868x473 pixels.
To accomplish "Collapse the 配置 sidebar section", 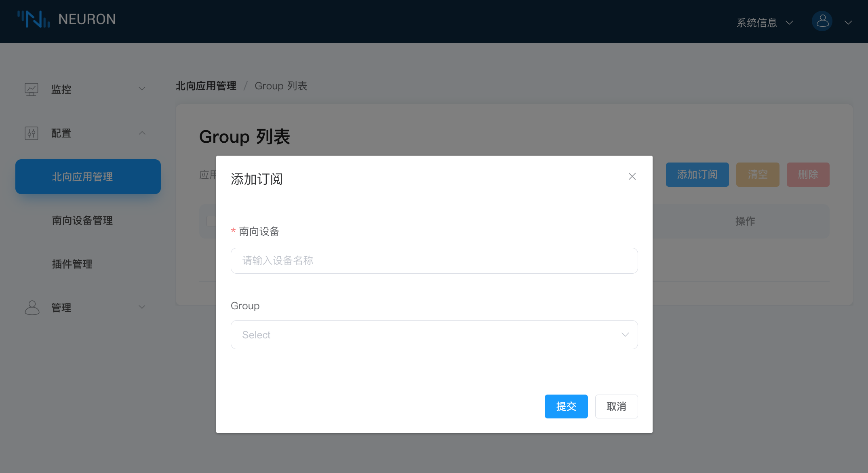I will [x=142, y=133].
